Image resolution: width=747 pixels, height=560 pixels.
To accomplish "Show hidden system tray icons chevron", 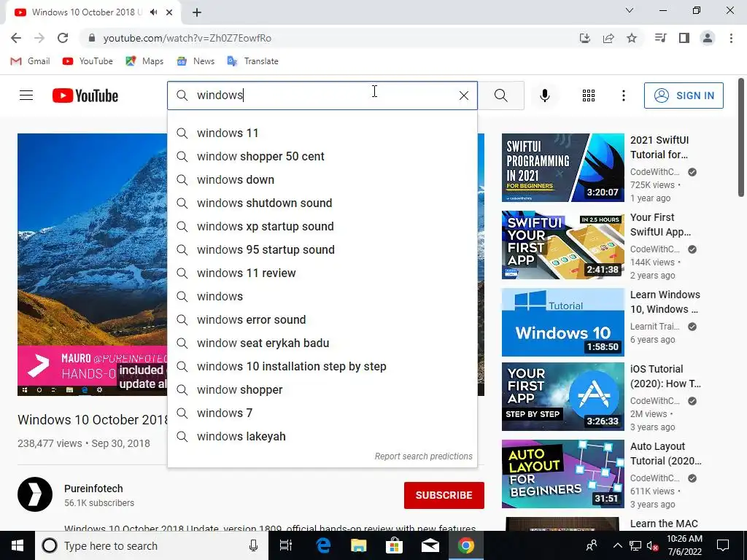I will 617,545.
